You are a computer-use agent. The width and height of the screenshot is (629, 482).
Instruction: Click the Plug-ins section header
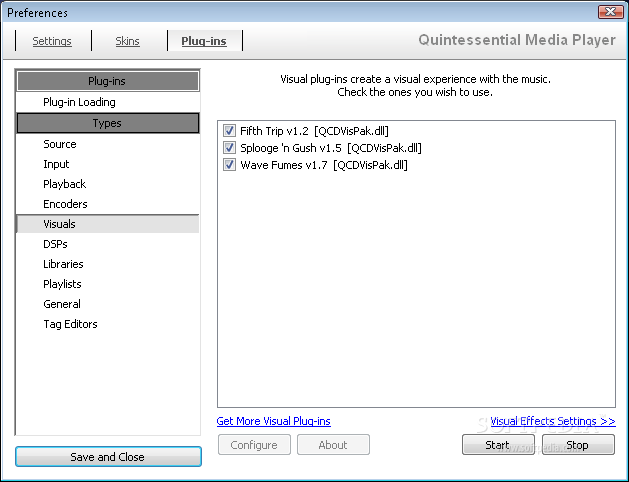coord(108,81)
